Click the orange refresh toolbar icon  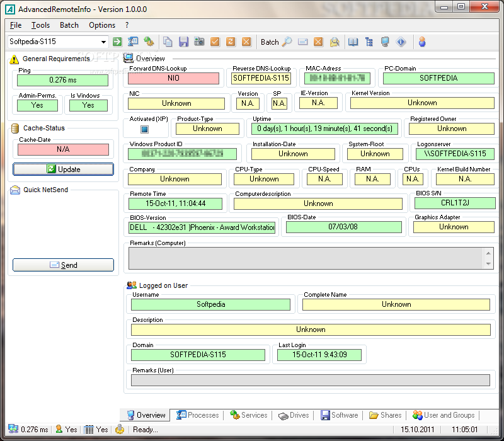[231, 42]
